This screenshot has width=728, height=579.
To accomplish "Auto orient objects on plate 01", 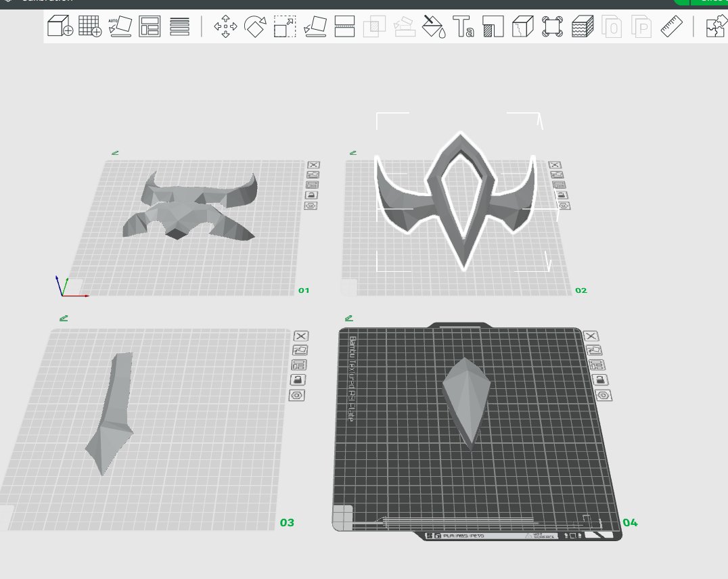I will click(x=313, y=175).
